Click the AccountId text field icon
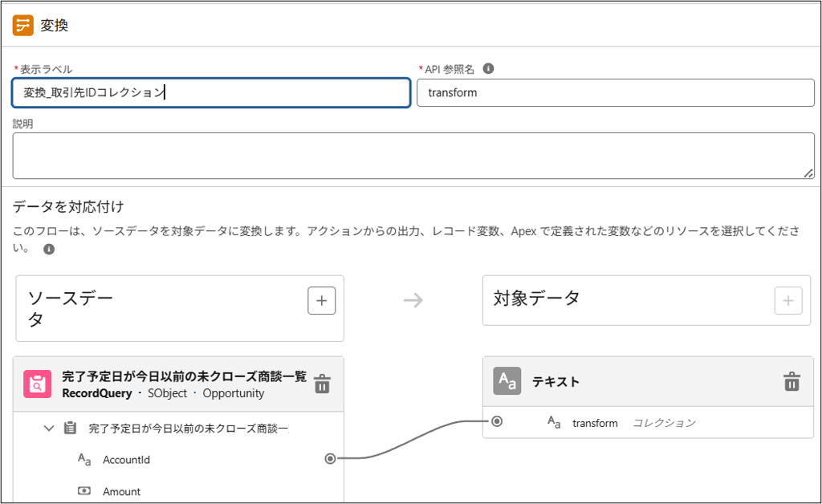This screenshot has height=504, width=822. [x=83, y=460]
